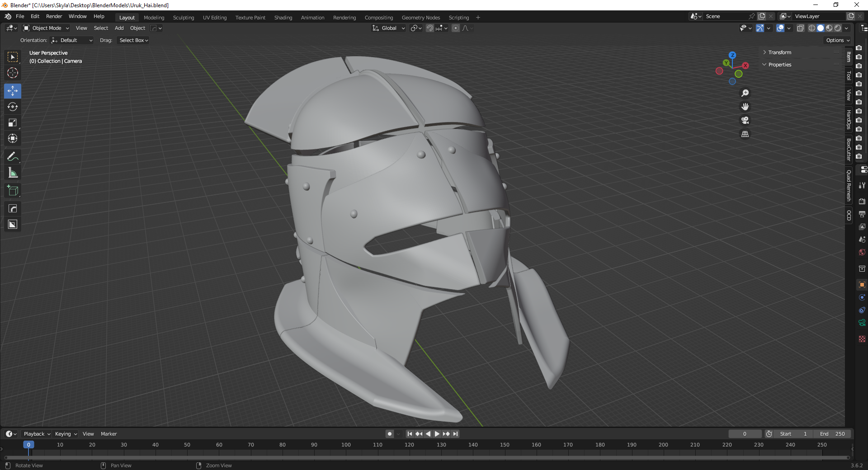Open the Texture properties checker tab

862,339
